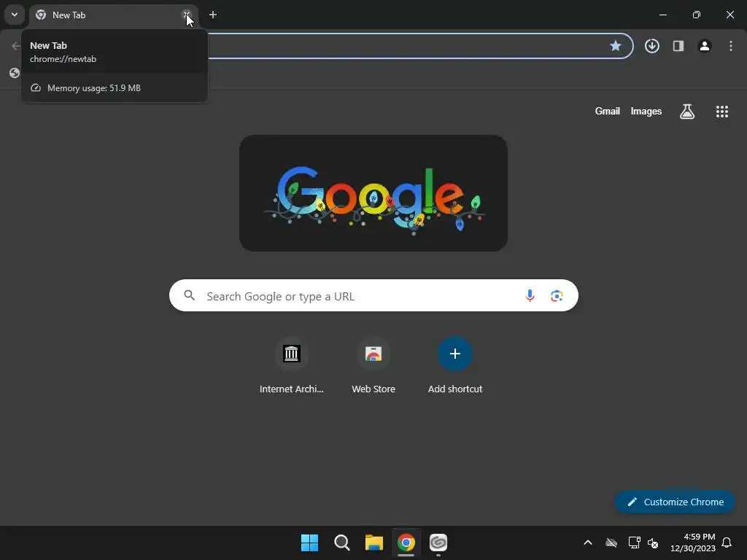Open the tab search dropdown arrow
The width and height of the screenshot is (747, 560).
click(x=15, y=15)
